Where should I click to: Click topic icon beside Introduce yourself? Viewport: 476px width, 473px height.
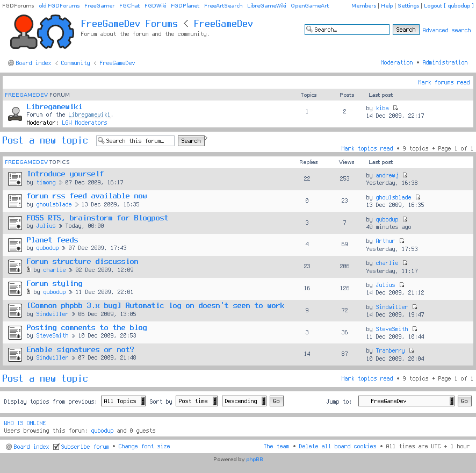pos(15,178)
